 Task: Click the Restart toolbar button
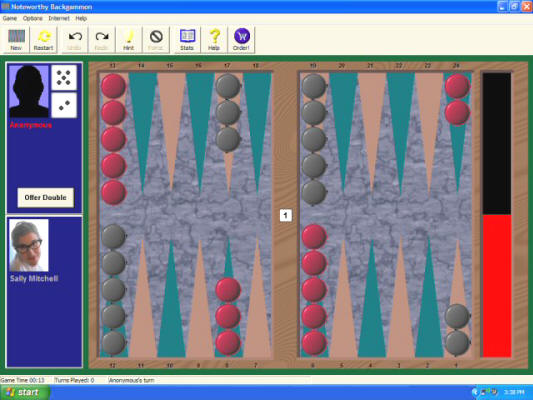pyautogui.click(x=44, y=40)
